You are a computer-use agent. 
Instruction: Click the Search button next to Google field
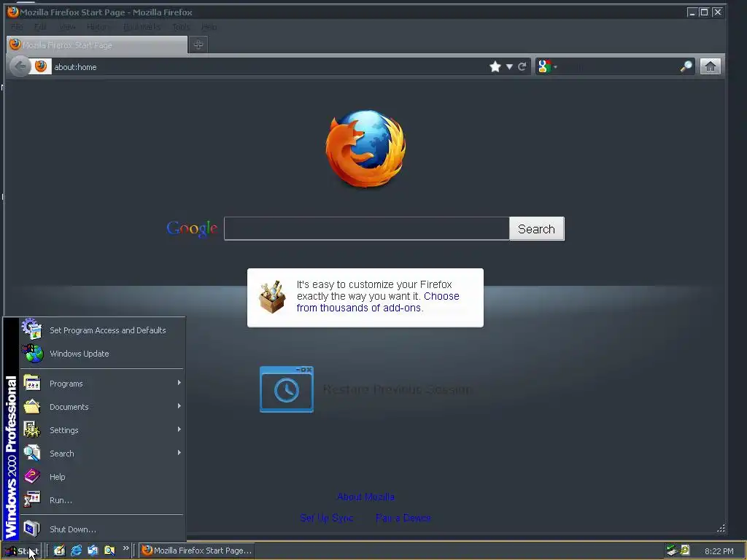536,228
